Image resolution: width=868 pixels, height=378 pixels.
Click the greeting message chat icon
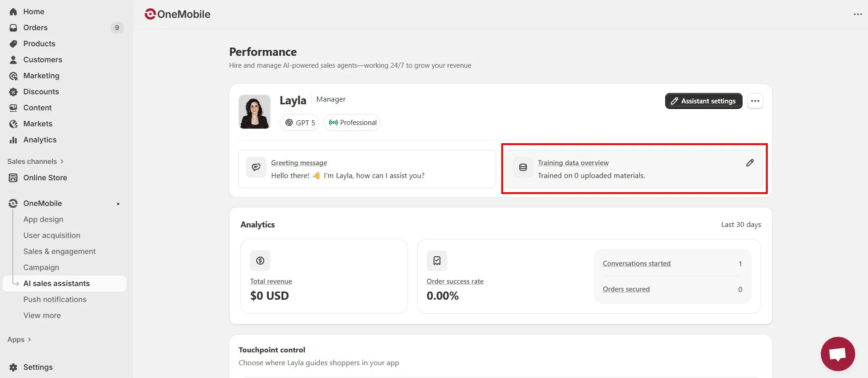(256, 167)
